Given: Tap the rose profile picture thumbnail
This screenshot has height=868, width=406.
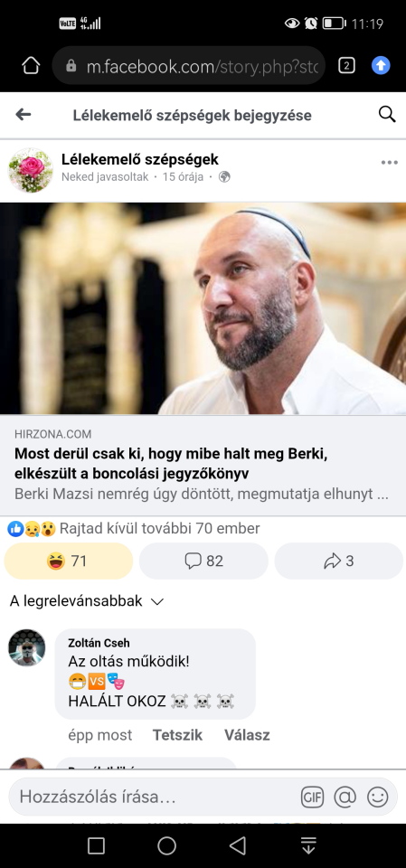Looking at the screenshot, I should point(31,170).
